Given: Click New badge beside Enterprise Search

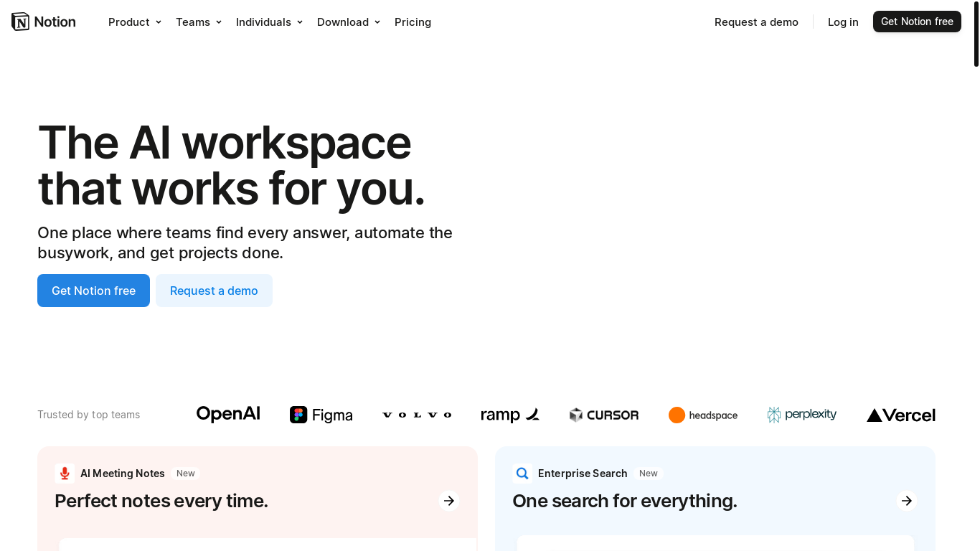Looking at the screenshot, I should [x=649, y=474].
